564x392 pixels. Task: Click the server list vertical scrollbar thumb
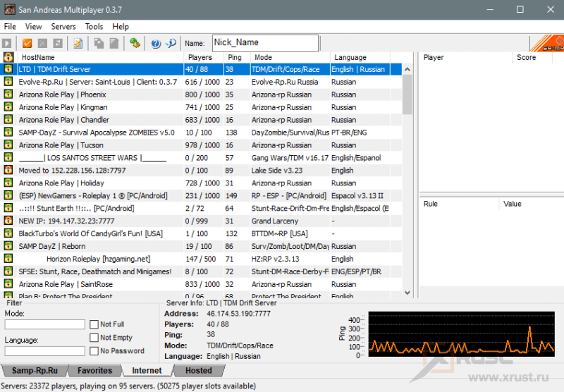click(407, 95)
